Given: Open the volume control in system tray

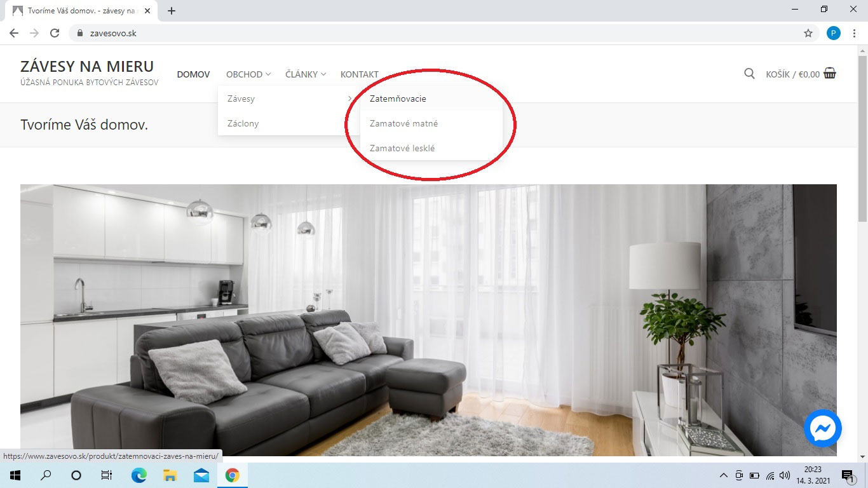Looking at the screenshot, I should pyautogui.click(x=785, y=475).
